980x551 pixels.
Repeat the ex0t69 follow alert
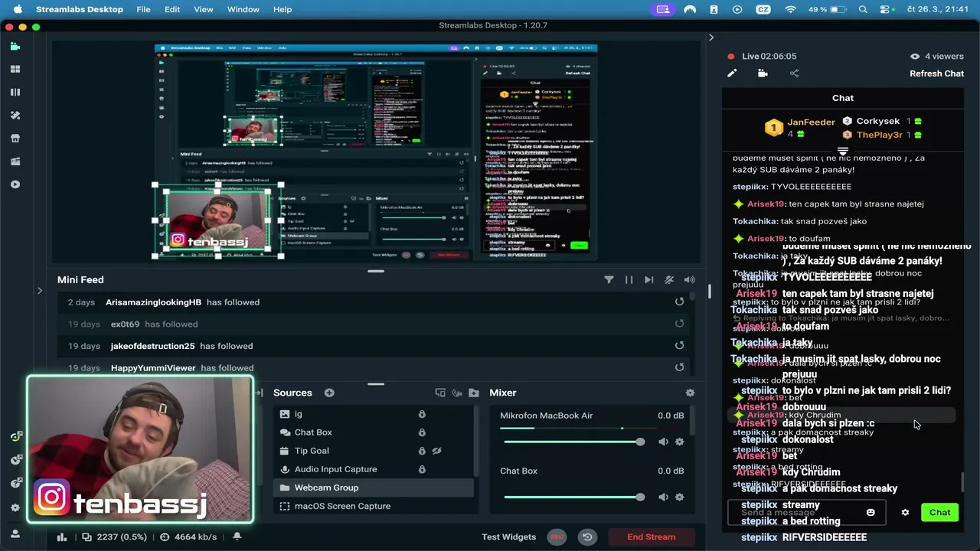point(679,324)
